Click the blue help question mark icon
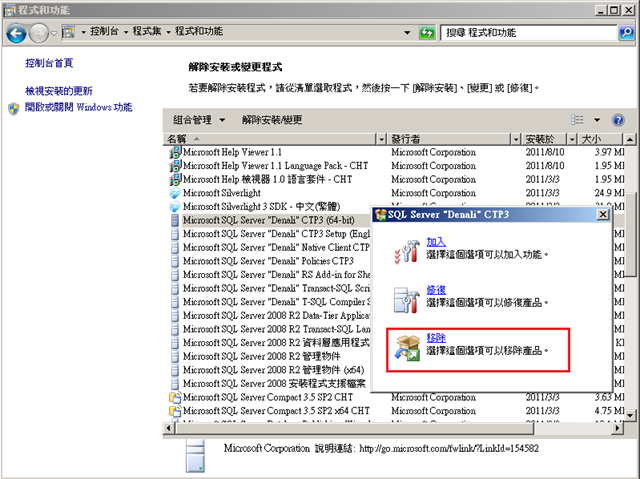 pos(618,120)
